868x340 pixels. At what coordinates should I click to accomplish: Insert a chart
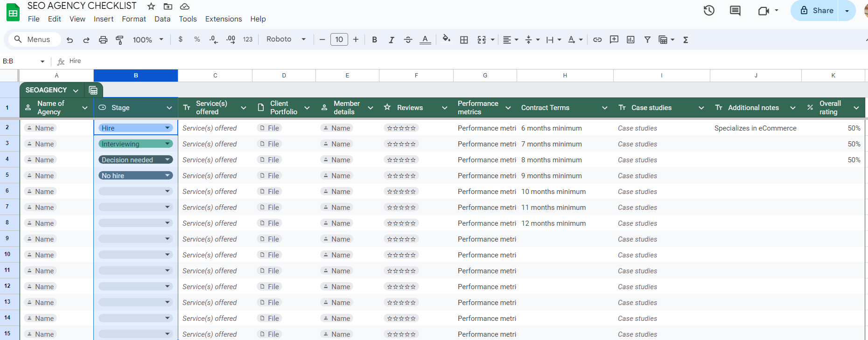630,40
